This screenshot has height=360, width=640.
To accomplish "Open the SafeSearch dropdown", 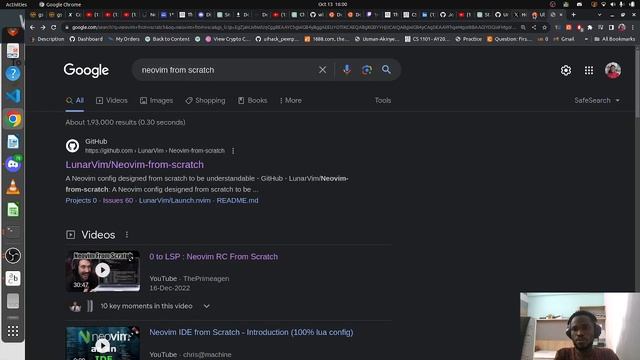I will [x=597, y=100].
